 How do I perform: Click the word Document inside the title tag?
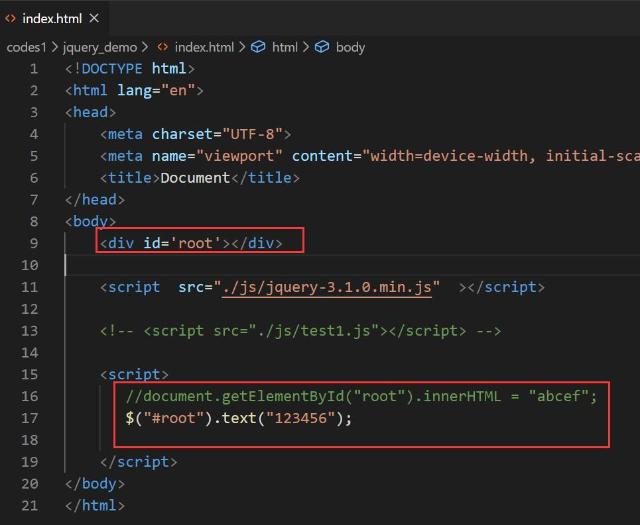pos(195,177)
